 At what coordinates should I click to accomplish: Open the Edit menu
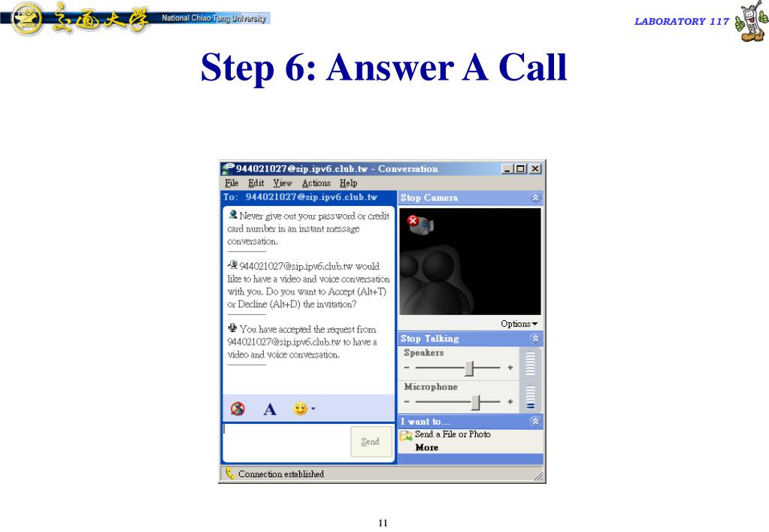click(256, 183)
